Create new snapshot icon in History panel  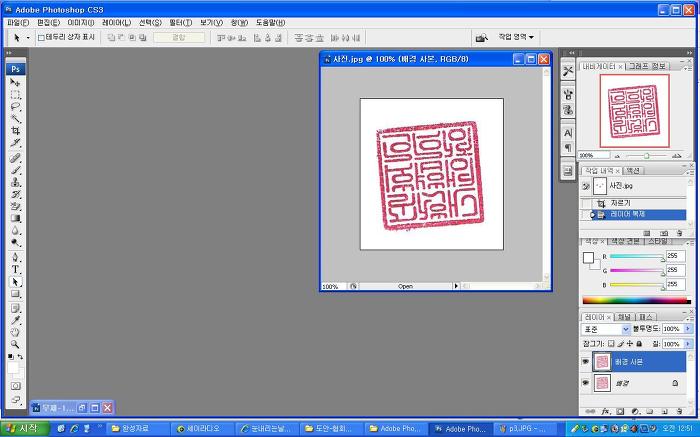pyautogui.click(x=664, y=233)
